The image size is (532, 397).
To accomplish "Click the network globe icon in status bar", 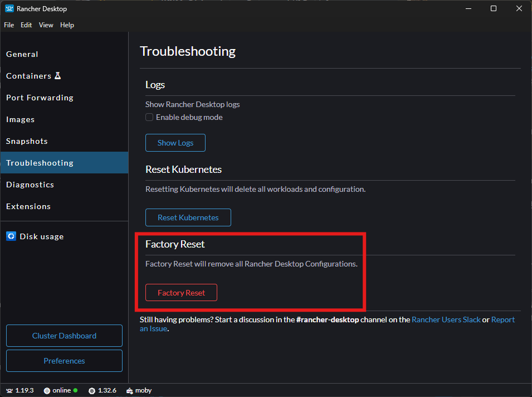I will tap(47, 390).
